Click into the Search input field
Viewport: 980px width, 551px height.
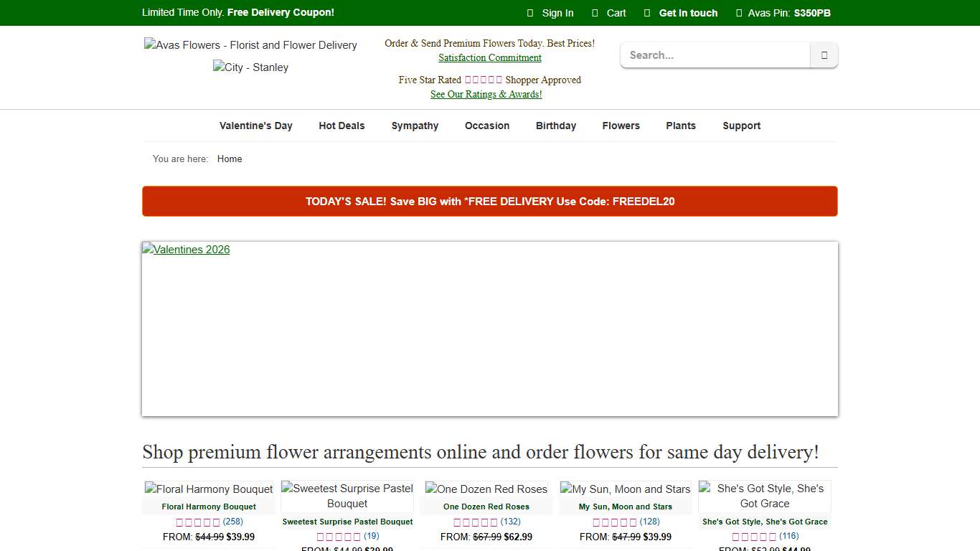coord(715,55)
